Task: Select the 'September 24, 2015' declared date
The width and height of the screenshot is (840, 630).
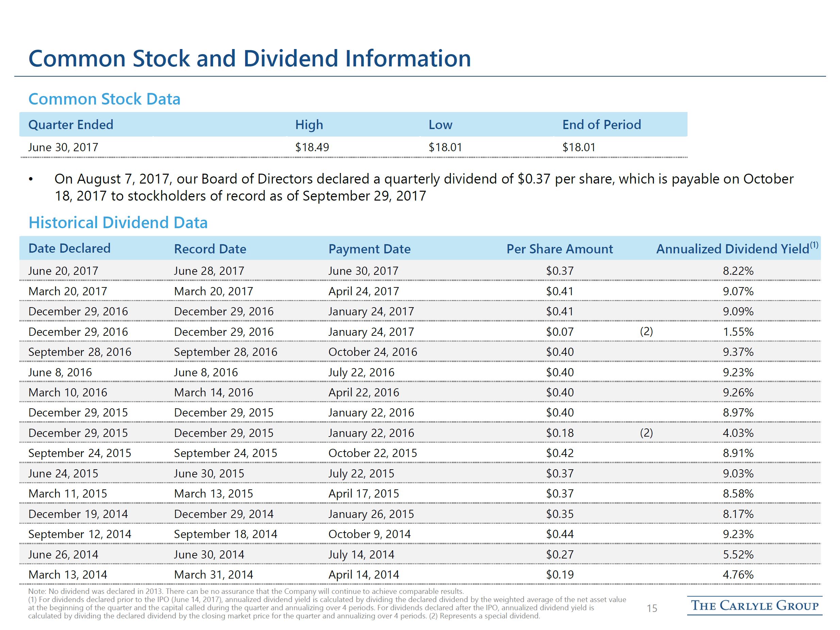Action: [x=80, y=453]
